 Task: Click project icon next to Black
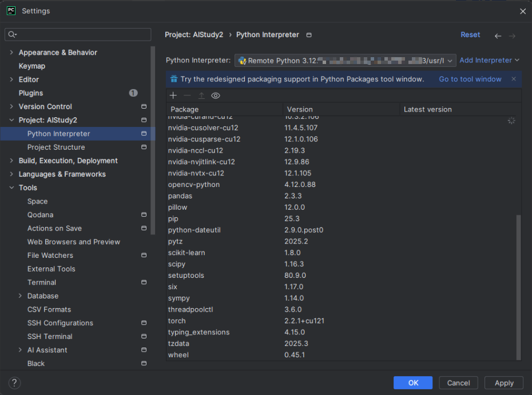click(x=144, y=364)
